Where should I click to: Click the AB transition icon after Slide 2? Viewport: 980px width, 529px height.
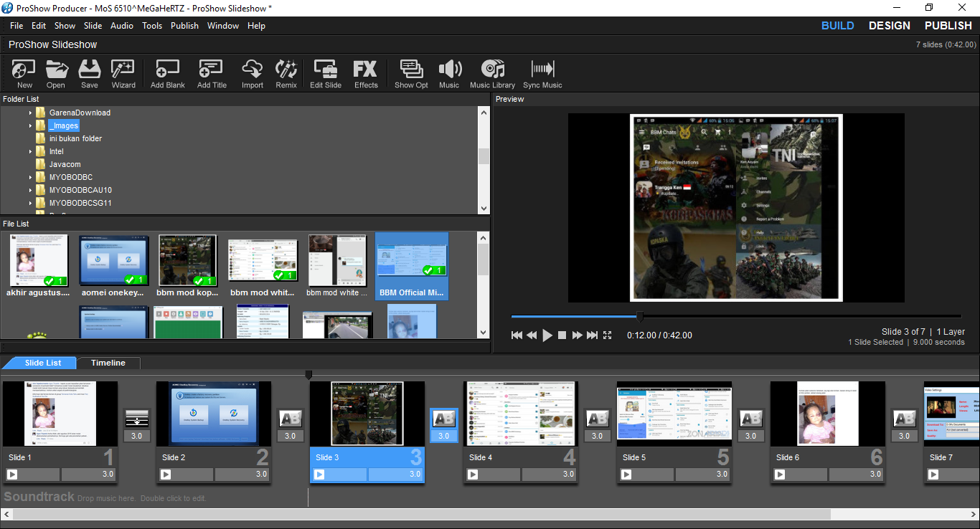click(x=290, y=419)
